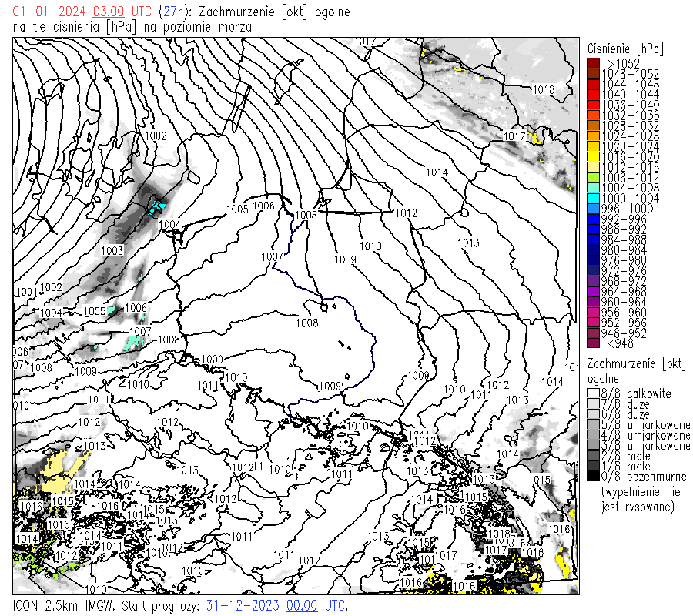Select the 01-01-2024 date in the title

[x=49, y=12]
